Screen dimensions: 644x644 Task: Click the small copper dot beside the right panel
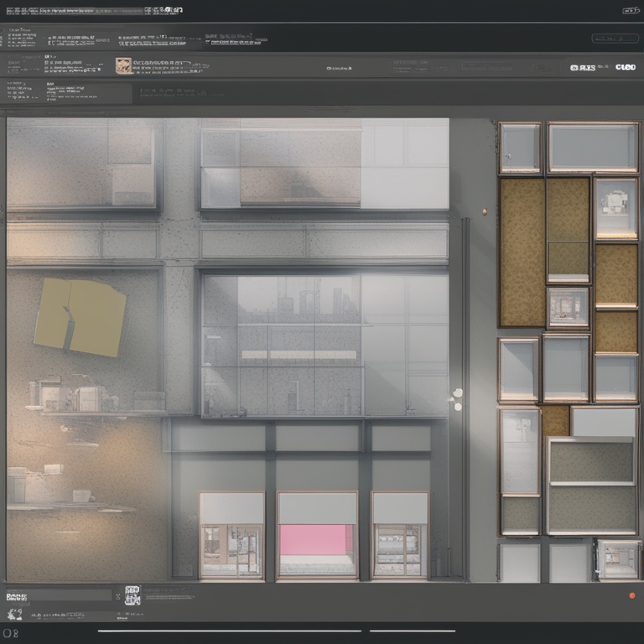coord(485,211)
